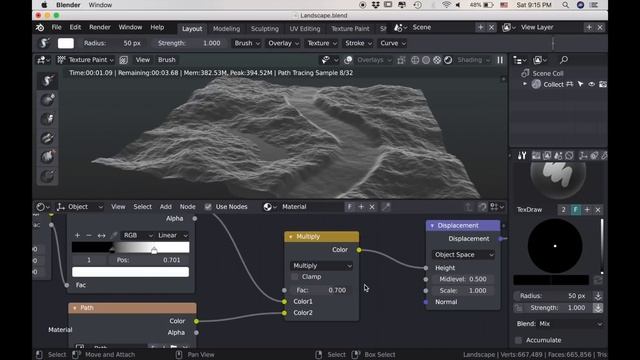Enable the Accumulate checkbox
The height and width of the screenshot is (360, 640).
click(x=518, y=340)
